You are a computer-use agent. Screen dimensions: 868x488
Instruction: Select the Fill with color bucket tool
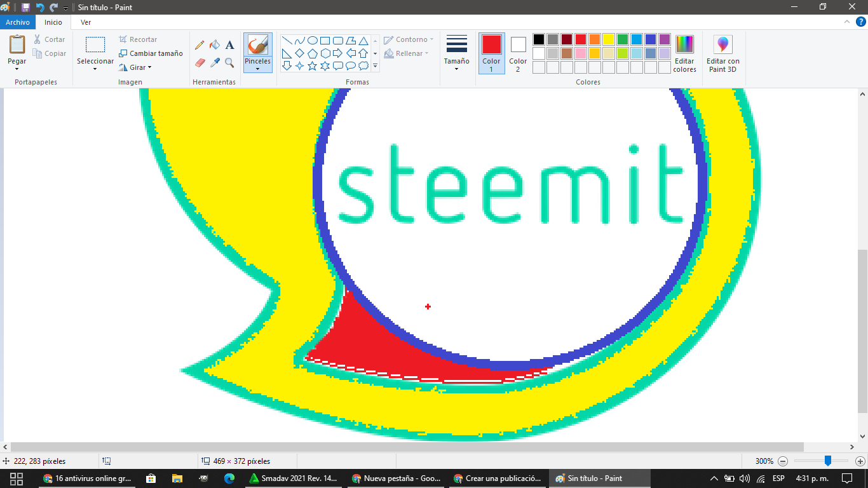(215, 45)
